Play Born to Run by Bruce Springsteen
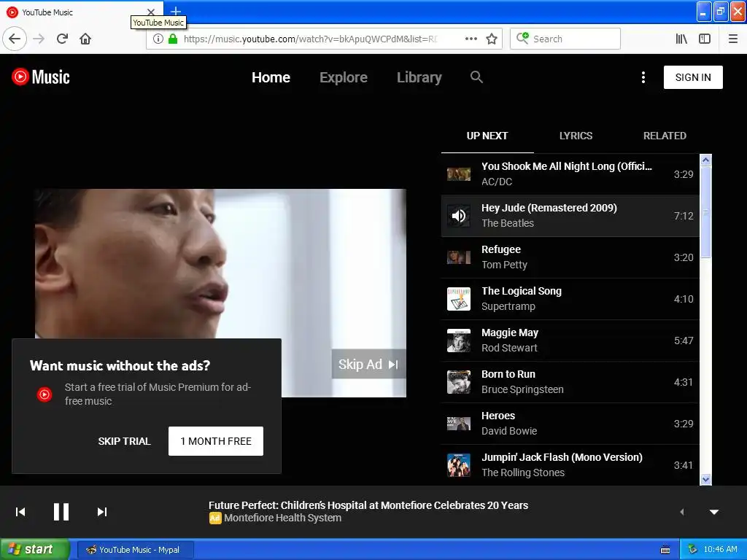This screenshot has width=747, height=560. [570, 382]
